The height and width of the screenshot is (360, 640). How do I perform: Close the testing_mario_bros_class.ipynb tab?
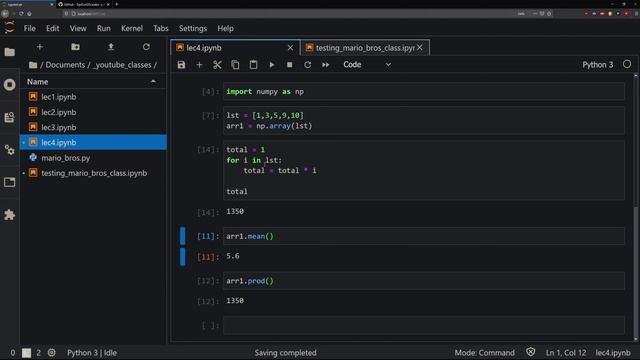pyautogui.click(x=420, y=48)
